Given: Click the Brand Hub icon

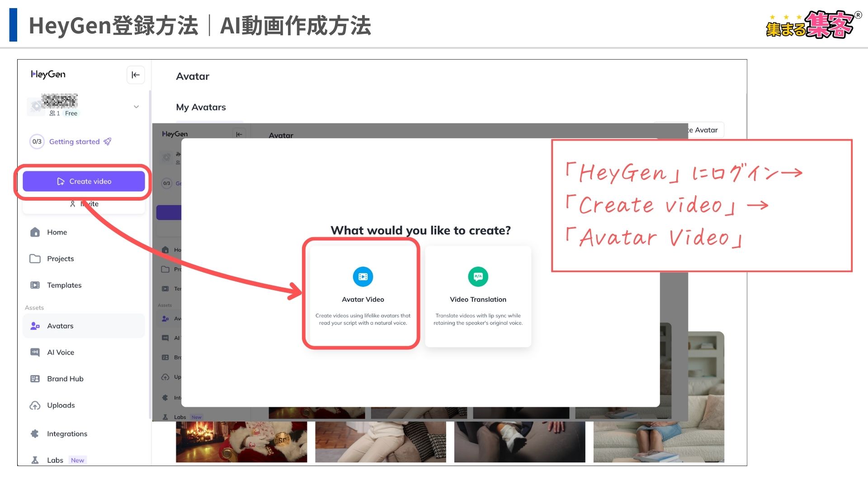Looking at the screenshot, I should click(x=35, y=379).
